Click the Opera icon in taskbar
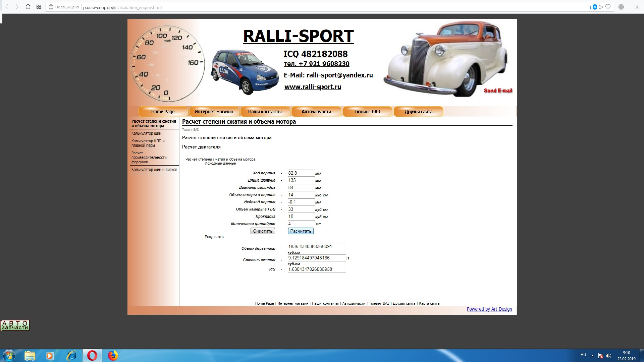Screen dimensions: 644x362 tap(92, 355)
